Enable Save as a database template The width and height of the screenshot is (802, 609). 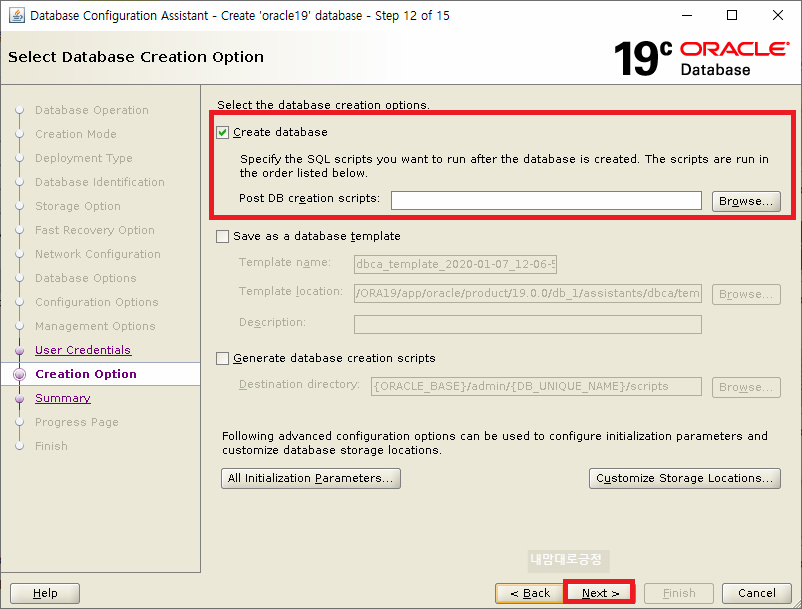(x=222, y=236)
